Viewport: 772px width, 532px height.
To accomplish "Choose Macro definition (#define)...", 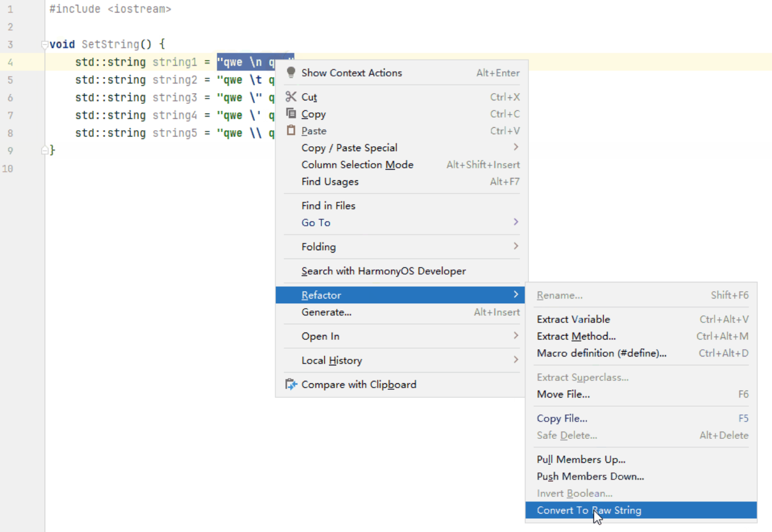I will (x=641, y=353).
